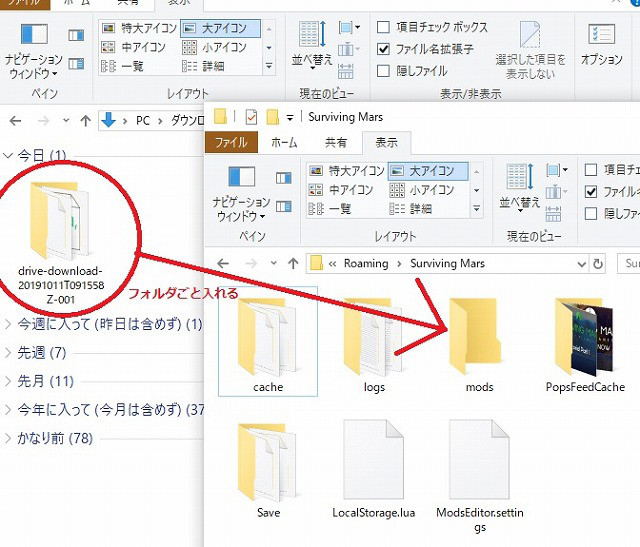Choose 中アイコン layout in the back window
Viewport: 640px width, 547px height.
(x=133, y=47)
